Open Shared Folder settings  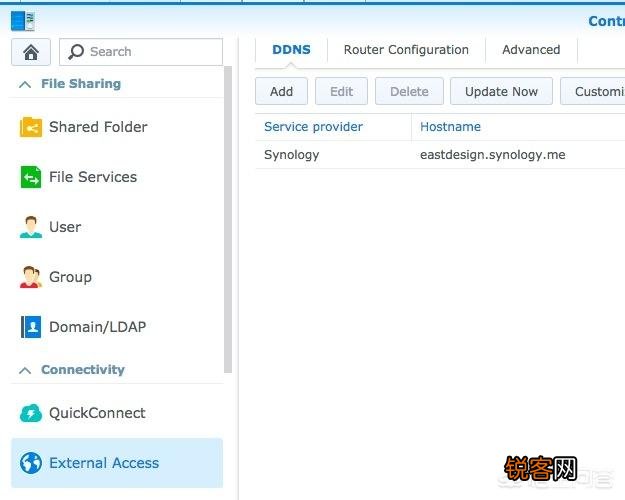click(117, 127)
